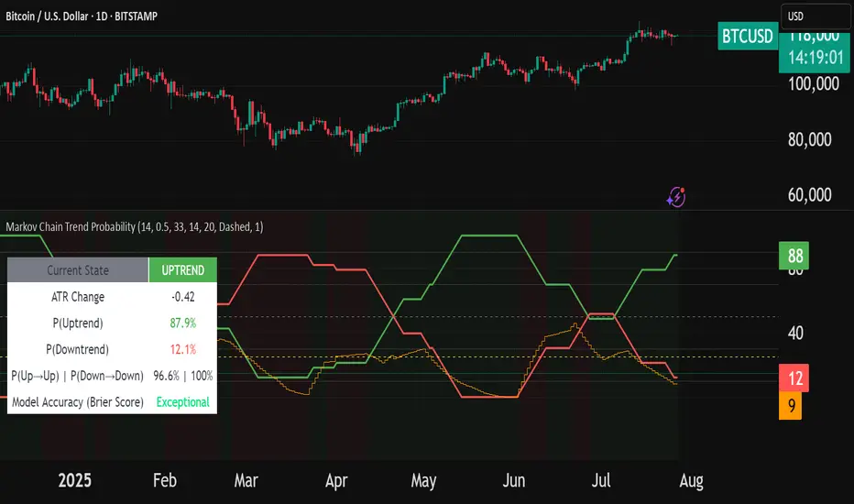Click the 14:19:01 countdown timer label
Image resolution: width=854 pixels, height=504 pixels.
point(816,57)
